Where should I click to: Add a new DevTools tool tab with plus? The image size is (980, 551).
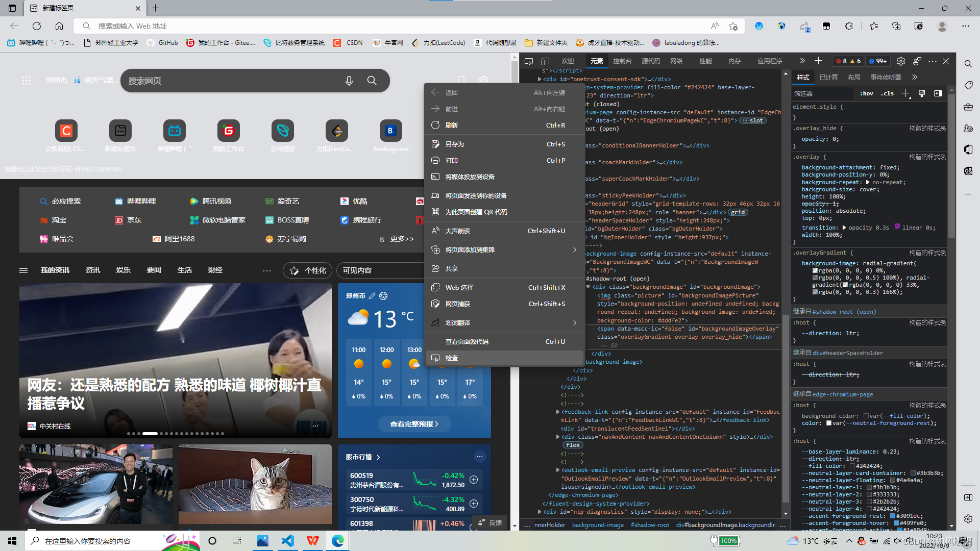click(818, 61)
